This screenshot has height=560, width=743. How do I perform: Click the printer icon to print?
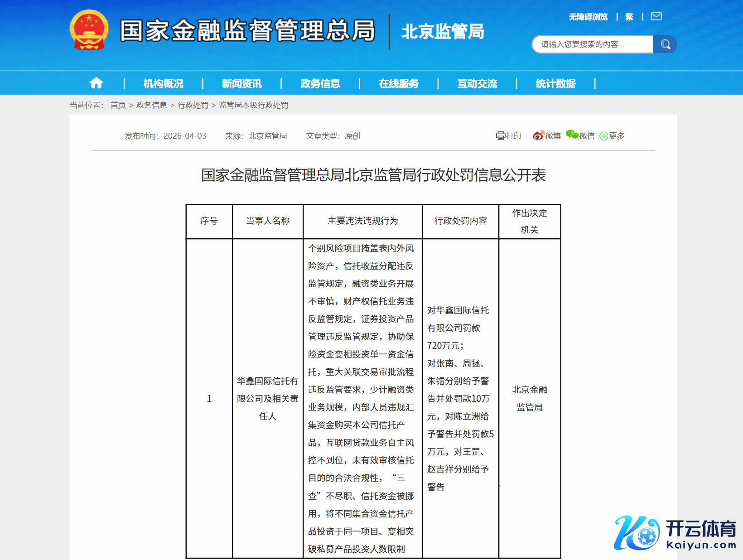pyautogui.click(x=500, y=136)
